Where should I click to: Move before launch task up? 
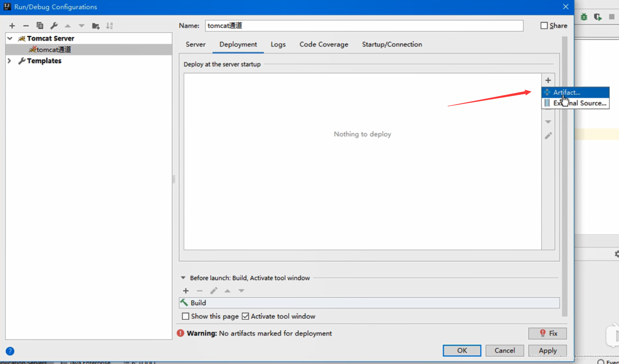tap(227, 291)
